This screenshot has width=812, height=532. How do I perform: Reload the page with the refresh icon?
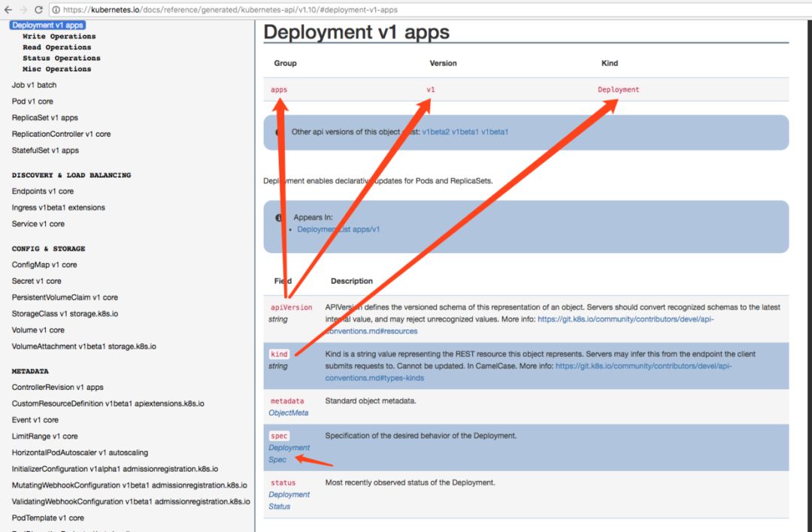click(x=39, y=9)
